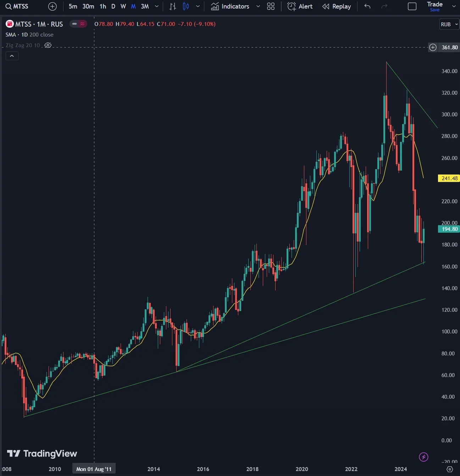Toggle the market status pill next to RUS
This screenshot has height=476, width=460.
(78, 24)
